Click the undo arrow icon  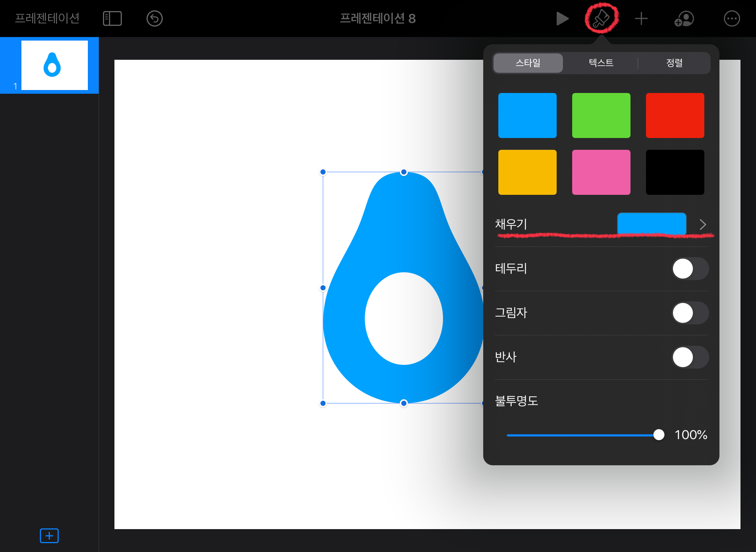pyautogui.click(x=154, y=18)
